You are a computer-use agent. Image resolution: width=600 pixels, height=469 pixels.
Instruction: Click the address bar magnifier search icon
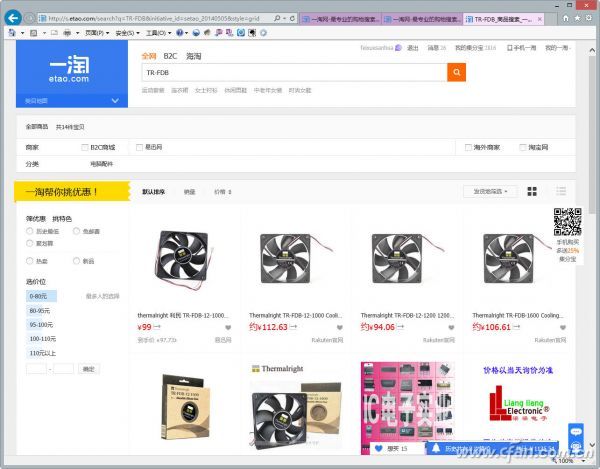[277, 18]
